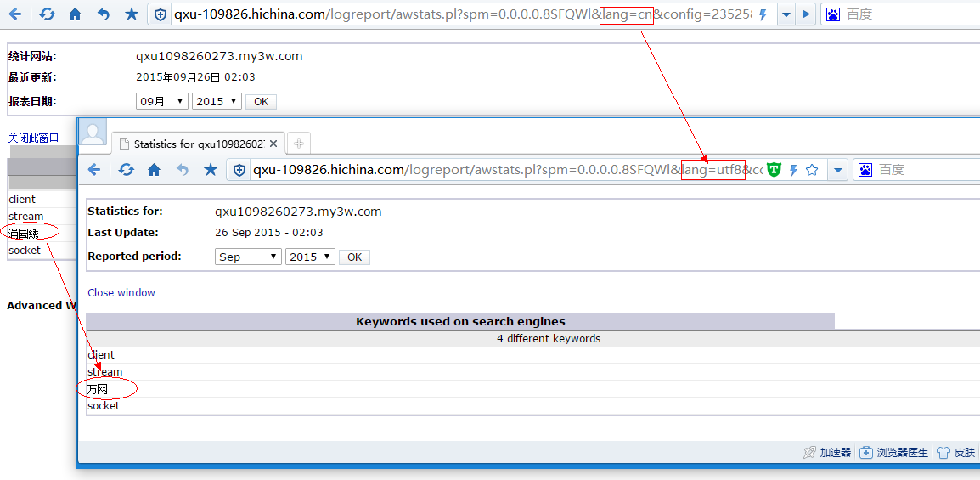Click the undo arrow in the background browser toolbar
Screen dimensions: 980x480
pyautogui.click(x=104, y=14)
